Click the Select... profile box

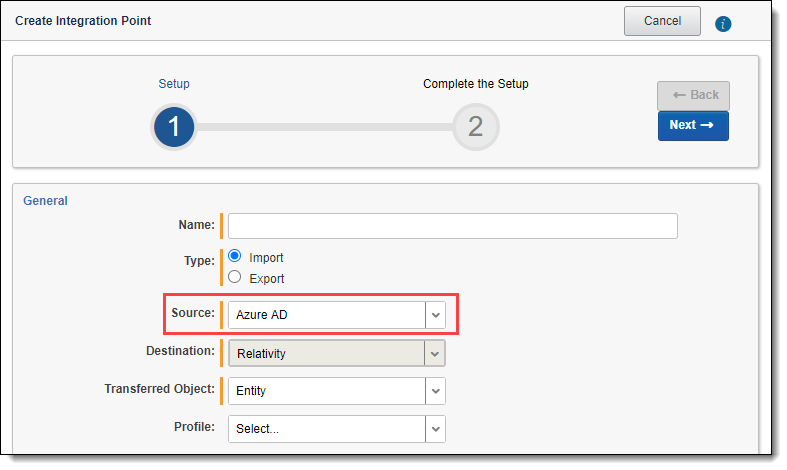pyautogui.click(x=326, y=429)
